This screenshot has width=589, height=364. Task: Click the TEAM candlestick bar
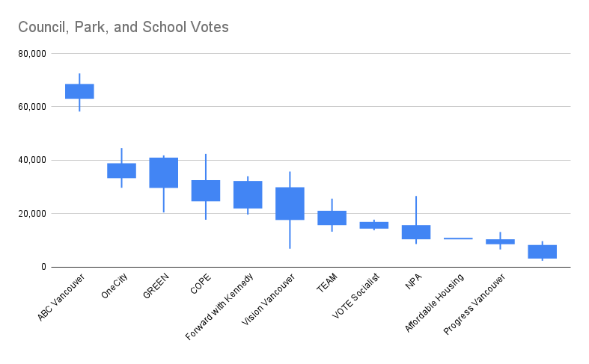pyautogui.click(x=332, y=218)
